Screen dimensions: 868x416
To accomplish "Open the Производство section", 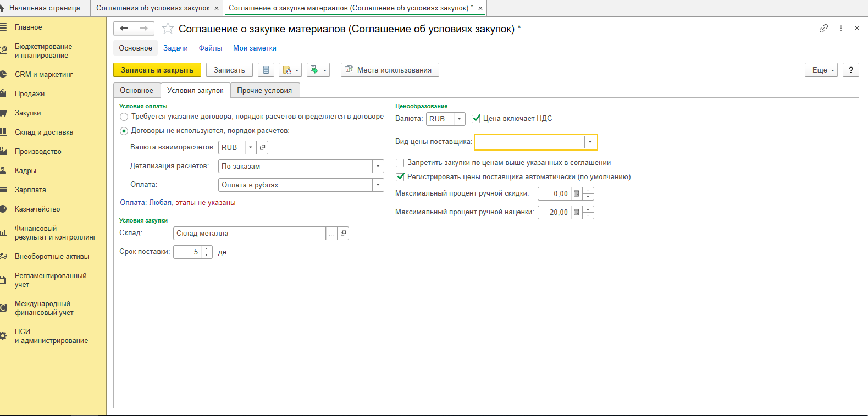I will click(38, 151).
